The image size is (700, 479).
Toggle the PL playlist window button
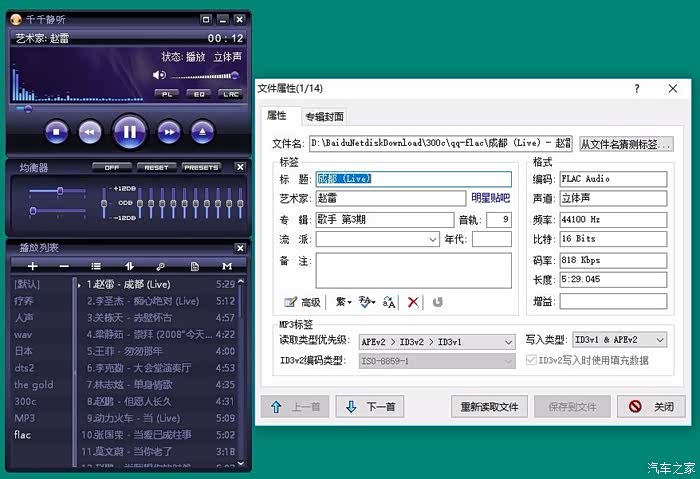(166, 94)
